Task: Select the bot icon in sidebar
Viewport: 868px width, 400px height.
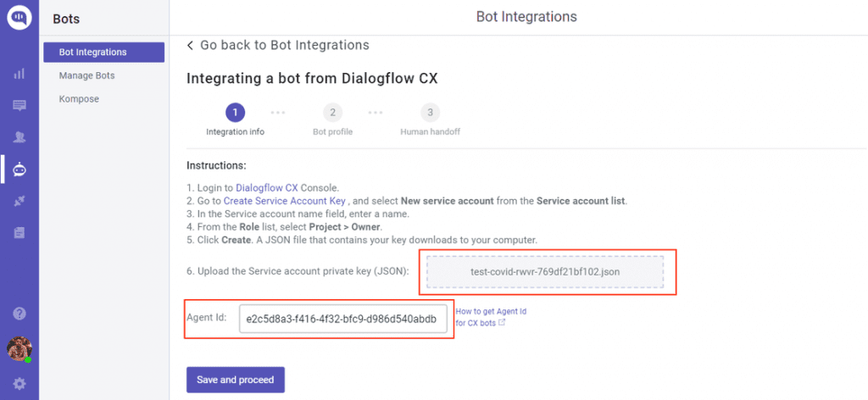Action: (x=19, y=169)
